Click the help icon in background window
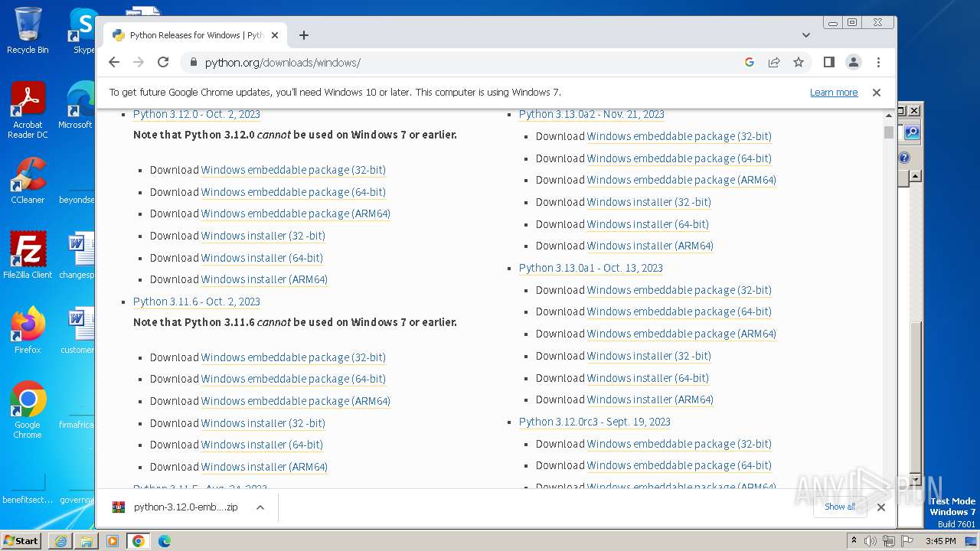This screenshot has width=980, height=551. [x=904, y=158]
